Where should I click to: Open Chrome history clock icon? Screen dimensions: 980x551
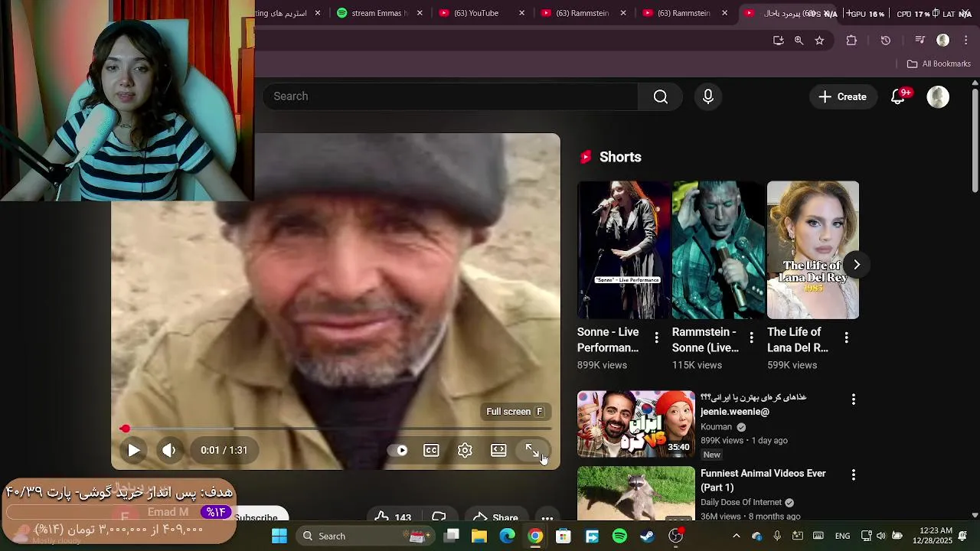(886, 41)
